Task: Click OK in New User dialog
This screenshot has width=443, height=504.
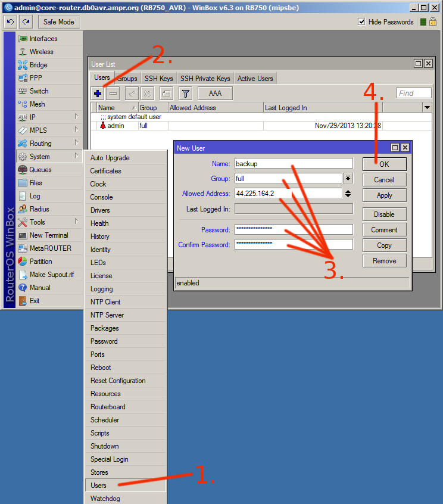Action: point(385,164)
